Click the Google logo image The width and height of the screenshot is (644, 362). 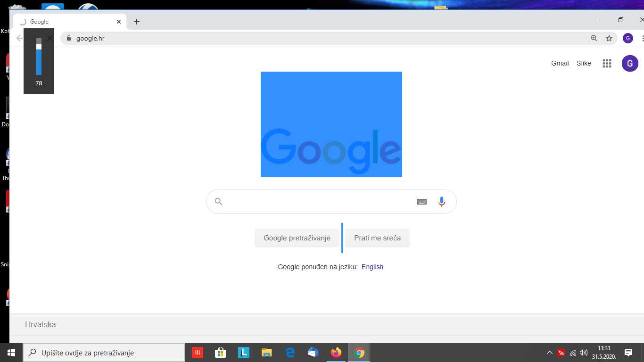click(331, 124)
